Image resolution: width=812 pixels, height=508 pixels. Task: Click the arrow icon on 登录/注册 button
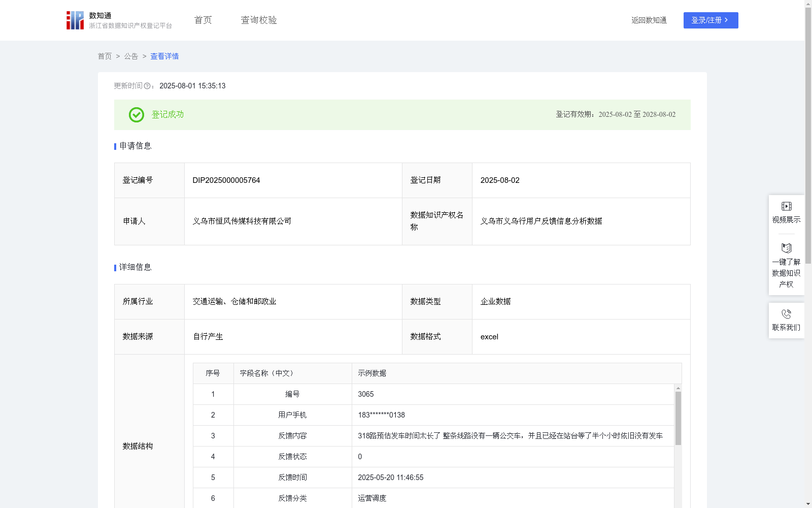click(x=726, y=20)
